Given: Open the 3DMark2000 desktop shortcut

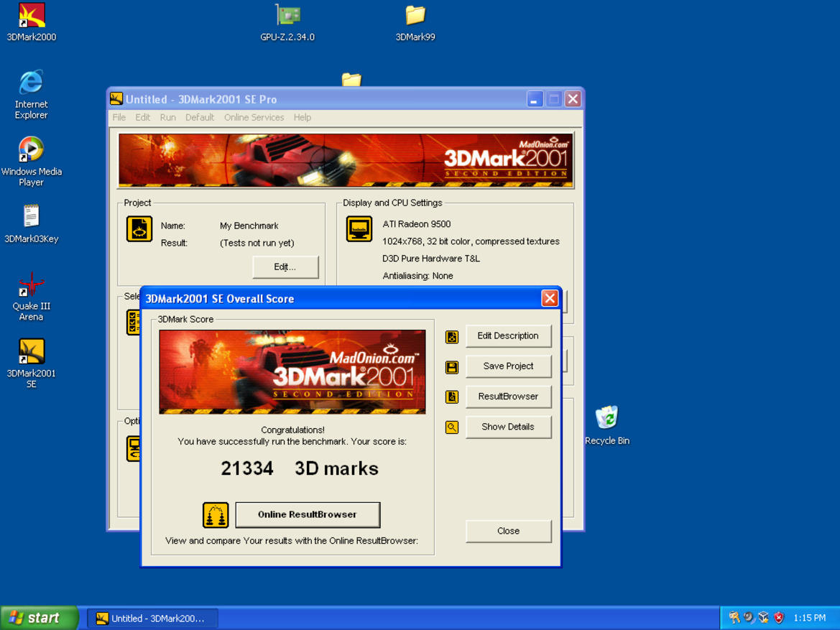Looking at the screenshot, I should point(32,22).
